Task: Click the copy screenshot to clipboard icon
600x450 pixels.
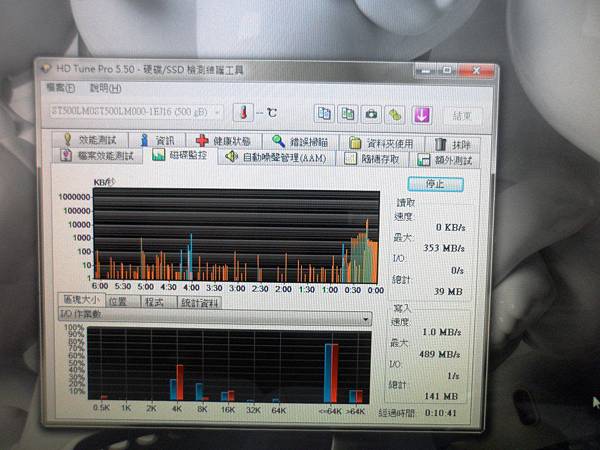Action: pyautogui.click(x=347, y=114)
